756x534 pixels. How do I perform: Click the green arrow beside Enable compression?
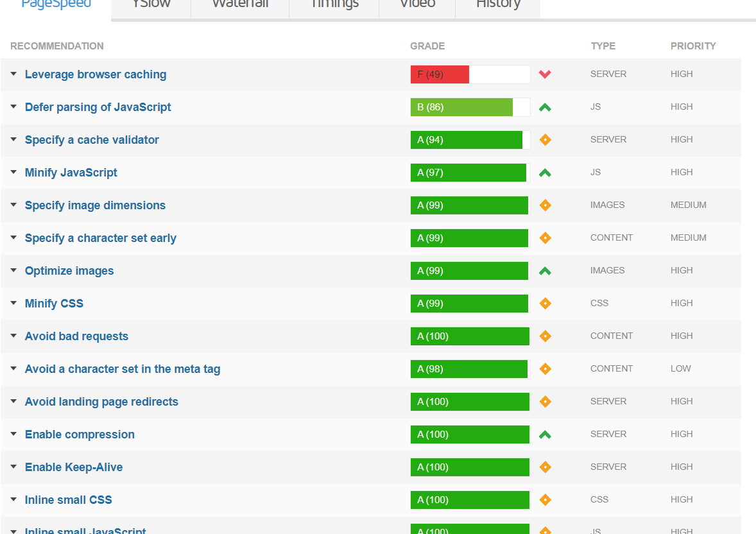point(545,434)
